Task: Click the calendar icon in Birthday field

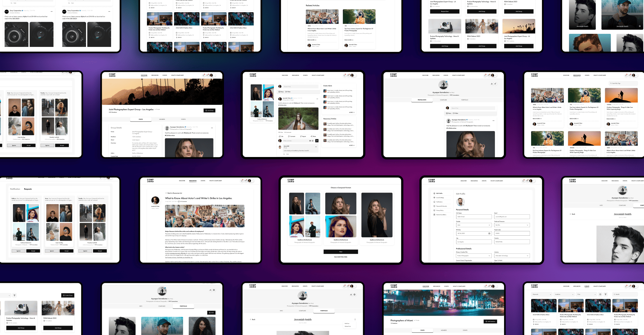Action: 489,234
